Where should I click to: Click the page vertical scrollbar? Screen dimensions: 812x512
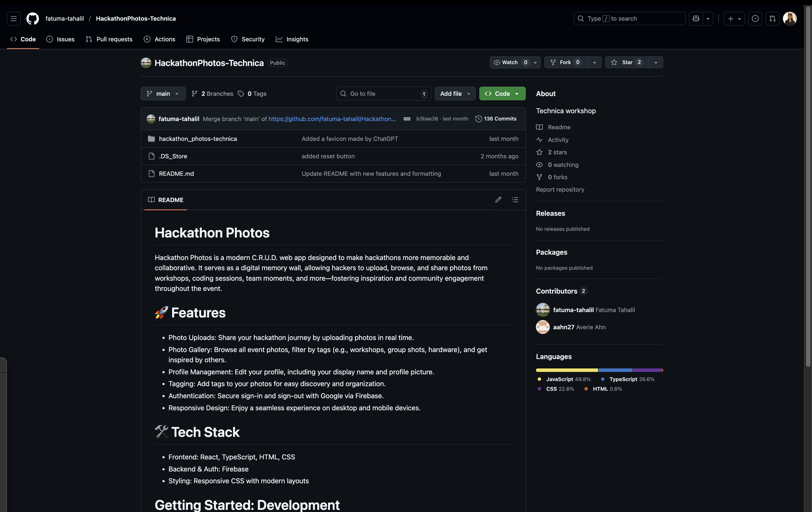click(808, 186)
